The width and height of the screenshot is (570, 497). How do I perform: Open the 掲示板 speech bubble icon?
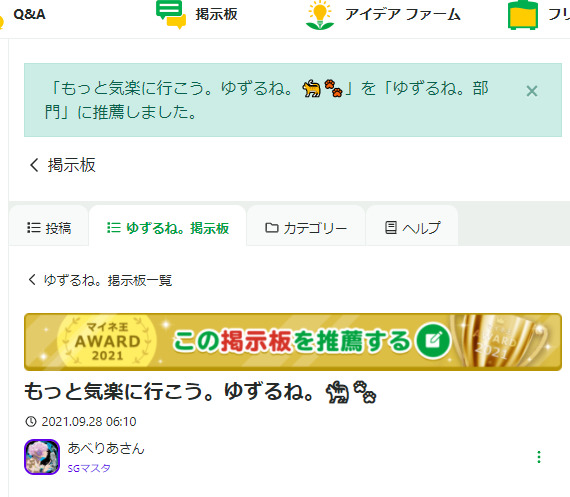pyautogui.click(x=171, y=14)
